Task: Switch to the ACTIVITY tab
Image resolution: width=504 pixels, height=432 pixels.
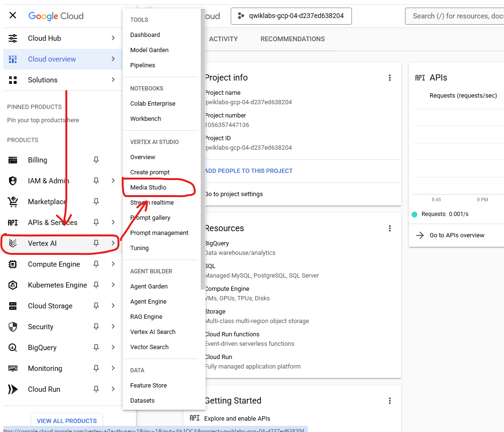Action: click(224, 39)
